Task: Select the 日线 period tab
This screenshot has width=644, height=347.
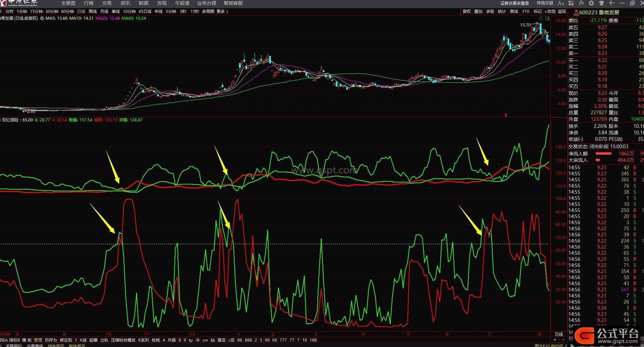Action: tap(81, 12)
